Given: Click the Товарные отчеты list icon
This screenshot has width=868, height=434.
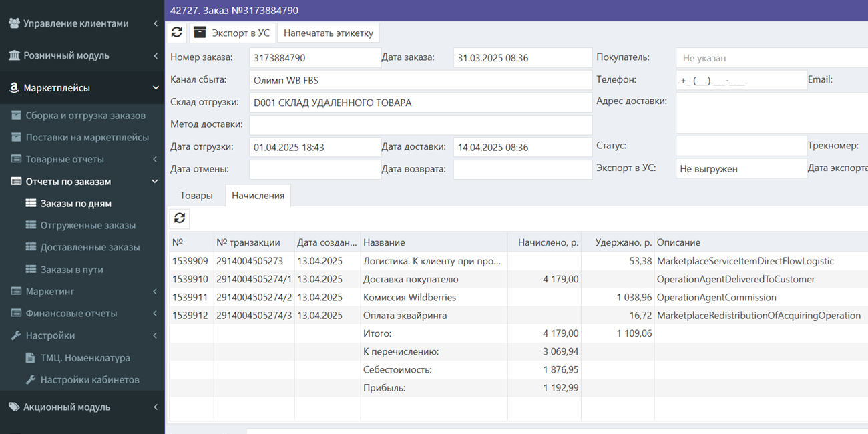Looking at the screenshot, I should coord(16,159).
